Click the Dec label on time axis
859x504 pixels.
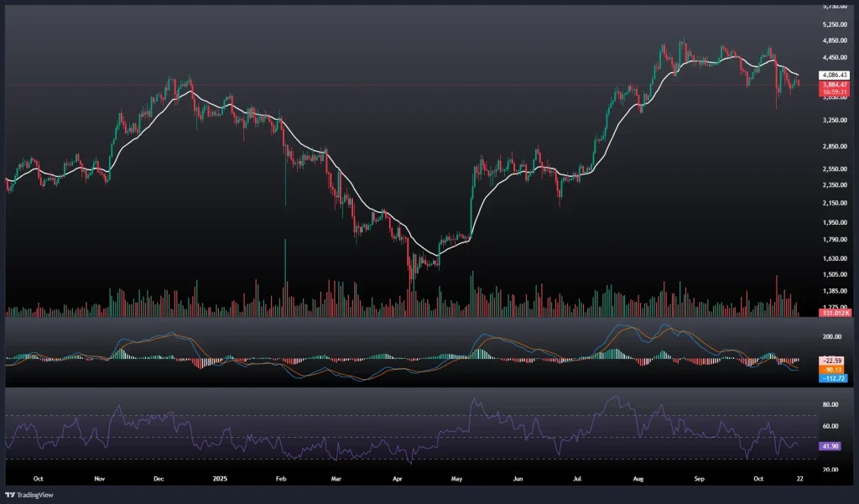pyautogui.click(x=160, y=479)
